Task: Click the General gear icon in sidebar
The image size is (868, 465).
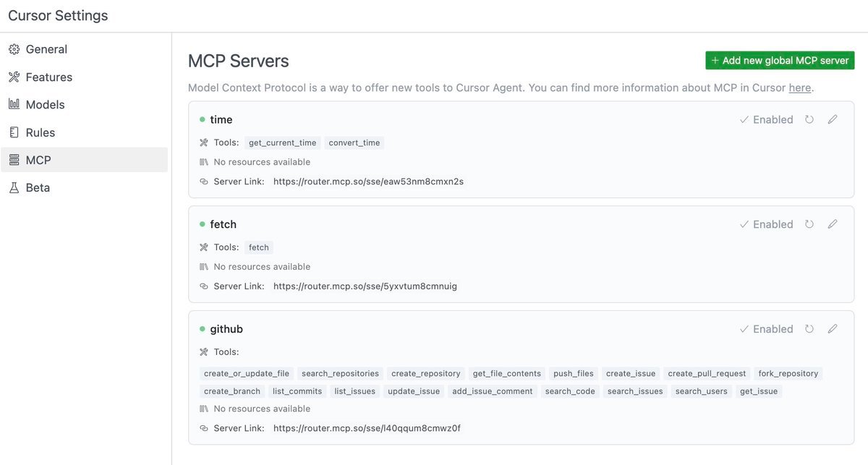Action: [14, 49]
